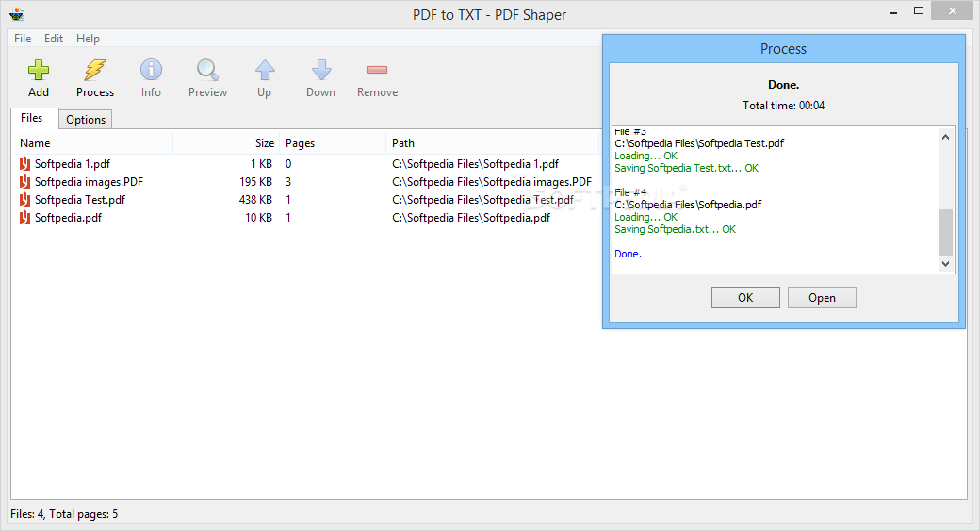The height and width of the screenshot is (531, 980).
Task: Confirm the Process dialog with OK
Action: click(745, 298)
